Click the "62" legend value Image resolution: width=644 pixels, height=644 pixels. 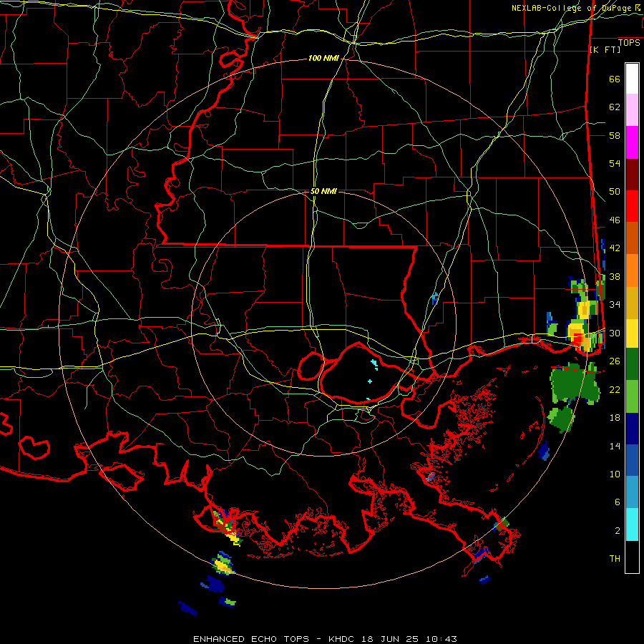tap(615, 107)
